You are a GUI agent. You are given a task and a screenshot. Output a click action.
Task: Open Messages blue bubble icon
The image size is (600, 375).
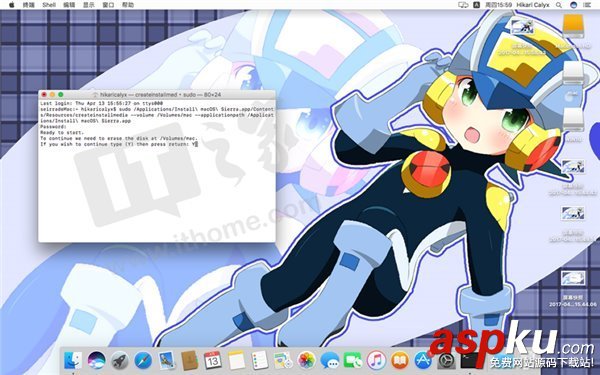[329, 360]
